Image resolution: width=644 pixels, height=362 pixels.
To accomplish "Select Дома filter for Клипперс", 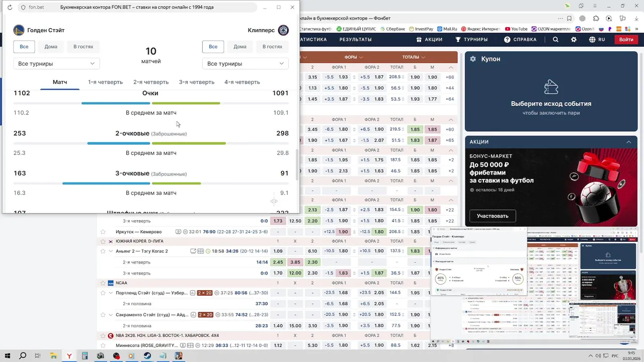I will [240, 47].
